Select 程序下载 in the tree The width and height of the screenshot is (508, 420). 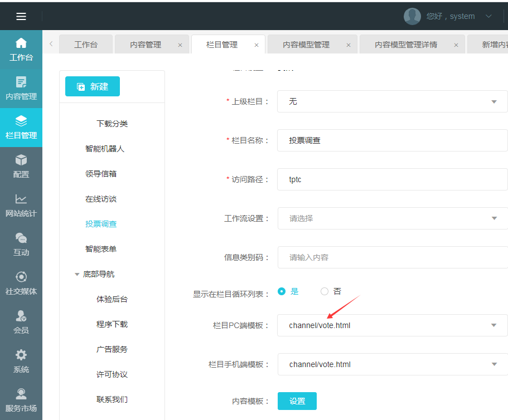[112, 324]
